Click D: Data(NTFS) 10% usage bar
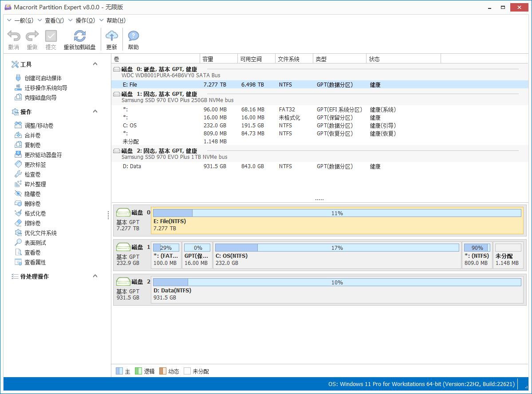Image resolution: width=532 pixels, height=394 pixels. click(337, 282)
